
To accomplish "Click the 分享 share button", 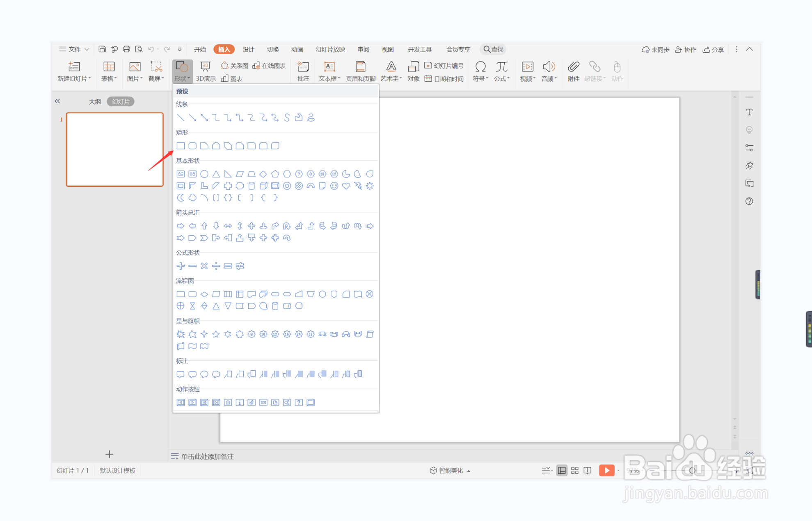I will click(x=713, y=49).
